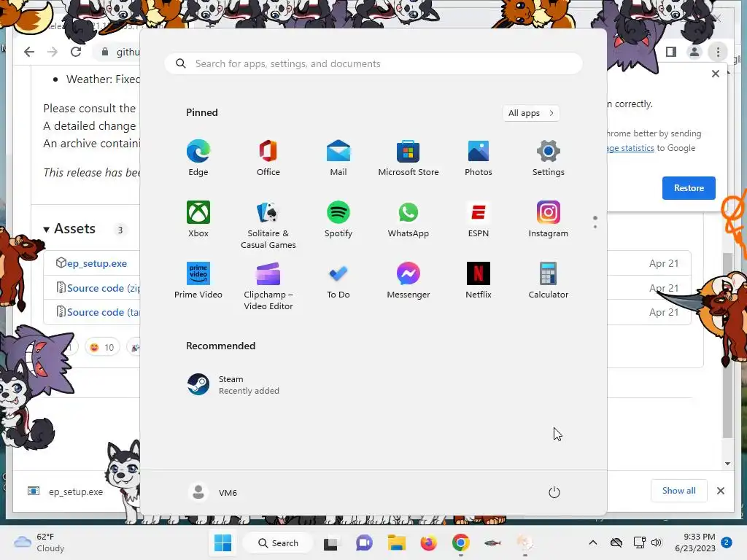Launch Spotify
This screenshot has width=747, height=560.
(x=338, y=219)
